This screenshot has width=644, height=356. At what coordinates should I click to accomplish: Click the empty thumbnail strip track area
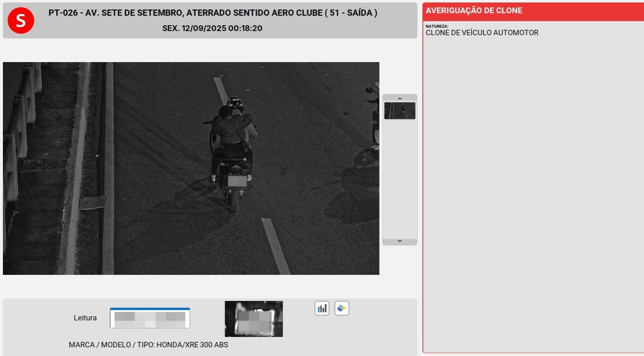click(399, 178)
